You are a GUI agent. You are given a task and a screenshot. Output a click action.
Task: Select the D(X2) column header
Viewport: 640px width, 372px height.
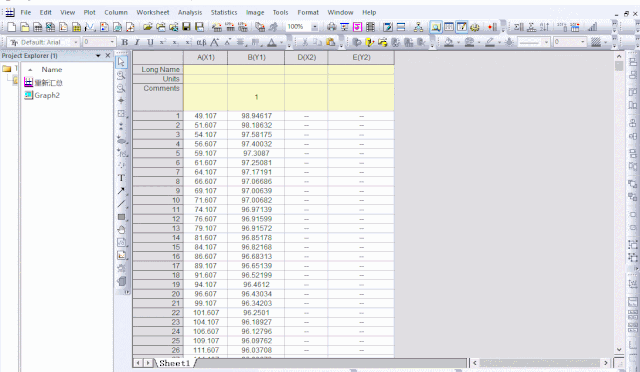pos(307,58)
